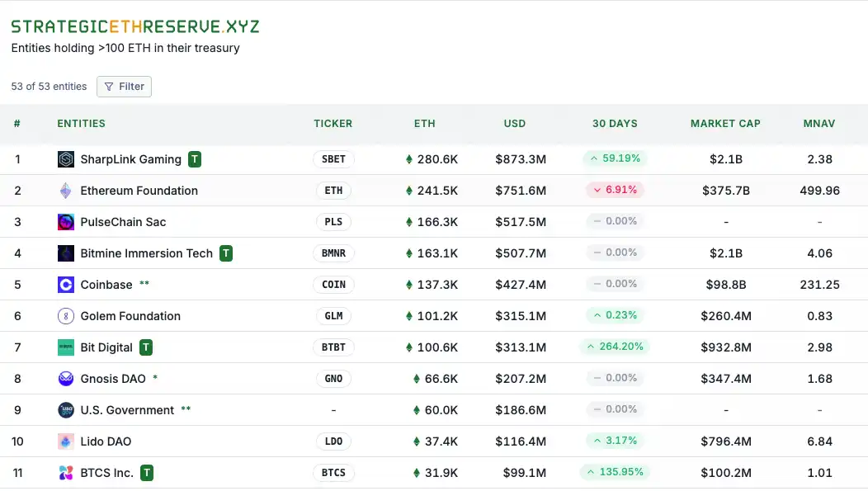Viewport: 868px width, 491px height.
Task: Toggle the T badge next to SharpLink Gaming
Action: [x=195, y=158]
